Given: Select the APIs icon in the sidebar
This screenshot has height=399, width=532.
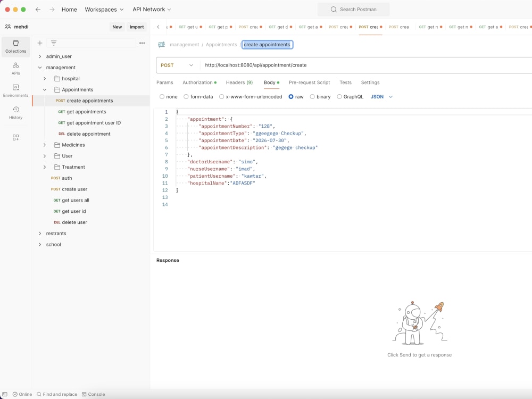Looking at the screenshot, I should pos(15,69).
